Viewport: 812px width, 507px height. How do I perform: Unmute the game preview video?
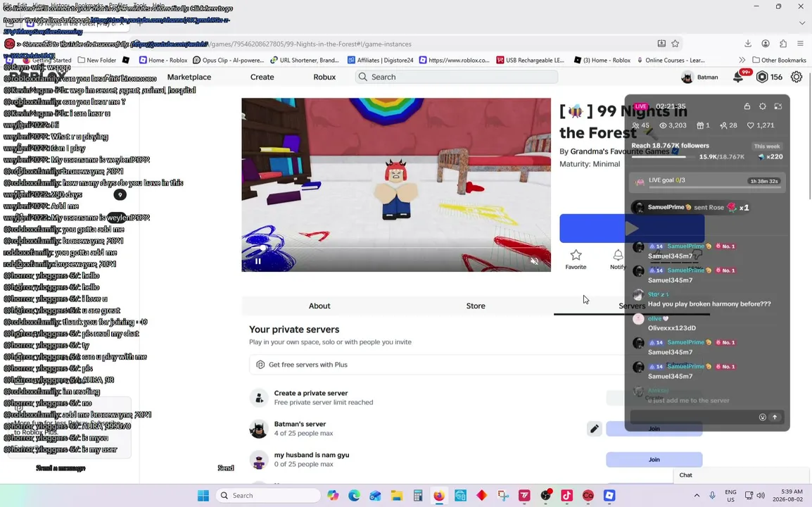pyautogui.click(x=535, y=261)
